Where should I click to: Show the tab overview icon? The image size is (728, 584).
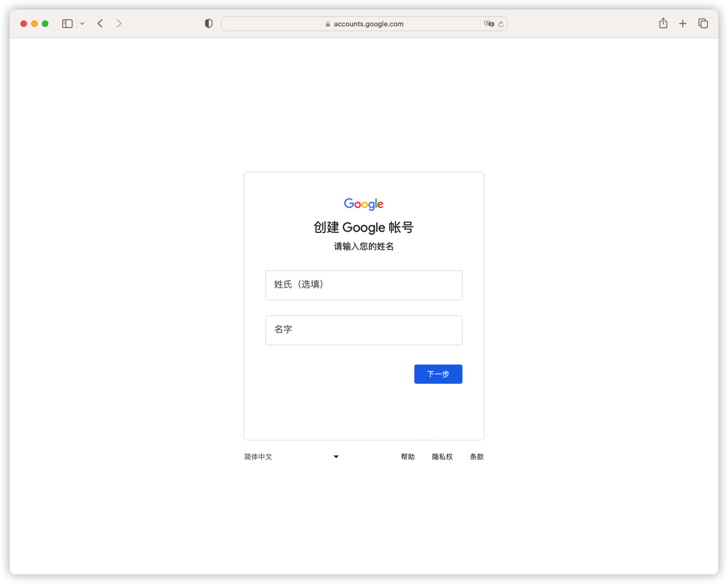703,24
